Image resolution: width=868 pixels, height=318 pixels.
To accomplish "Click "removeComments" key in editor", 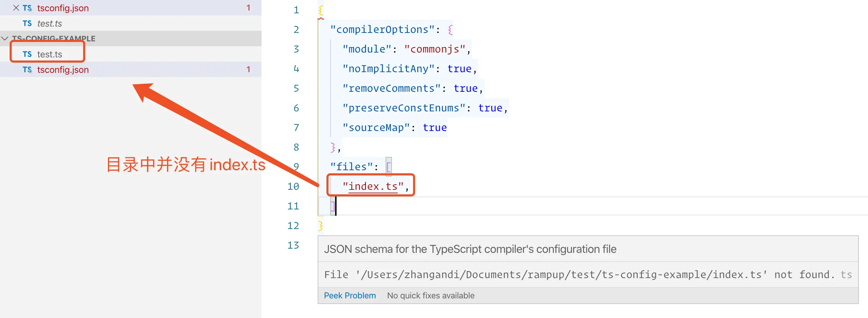I will coord(392,88).
